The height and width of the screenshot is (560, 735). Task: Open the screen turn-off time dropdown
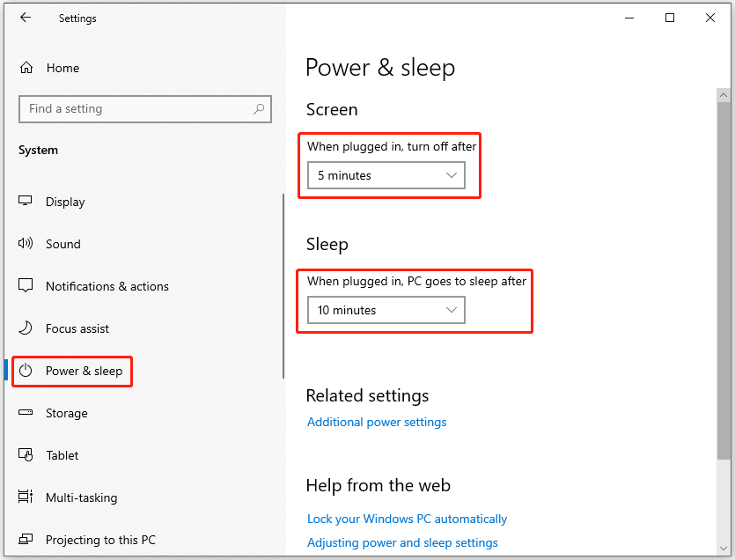coord(386,175)
